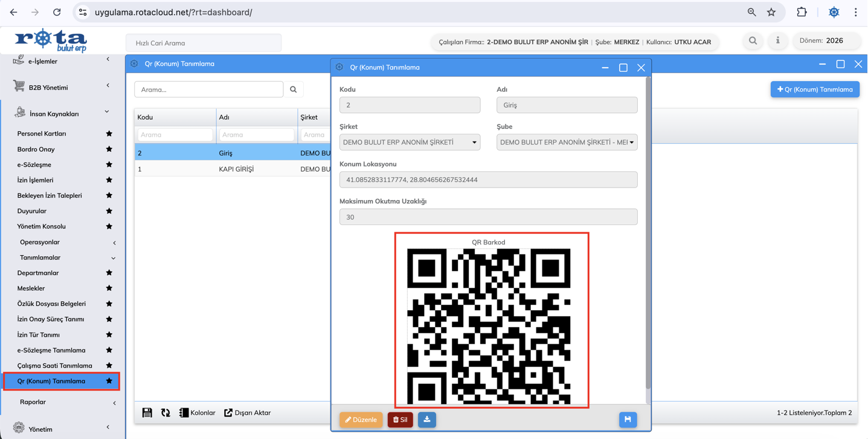Toggle favorite star for Bordro Onay
Image resolution: width=868 pixels, height=439 pixels.
[109, 149]
